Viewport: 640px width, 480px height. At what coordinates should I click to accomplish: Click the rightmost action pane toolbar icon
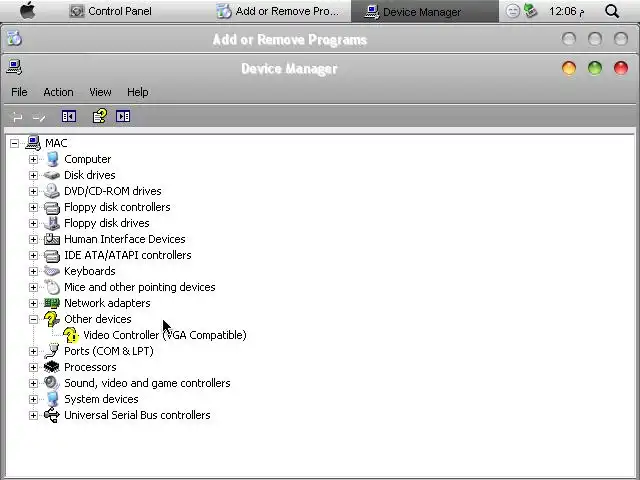click(123, 117)
